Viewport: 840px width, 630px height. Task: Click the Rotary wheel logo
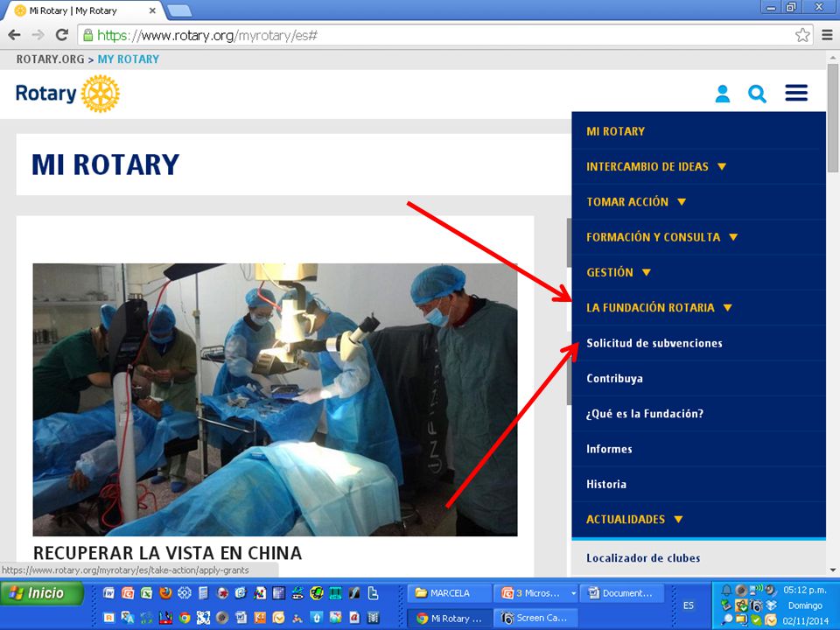point(100,94)
